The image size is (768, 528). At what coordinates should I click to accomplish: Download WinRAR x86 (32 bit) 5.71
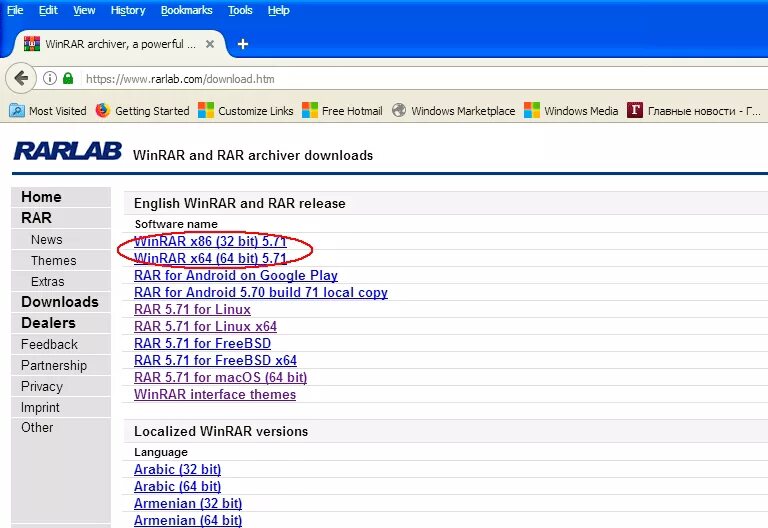tap(210, 241)
